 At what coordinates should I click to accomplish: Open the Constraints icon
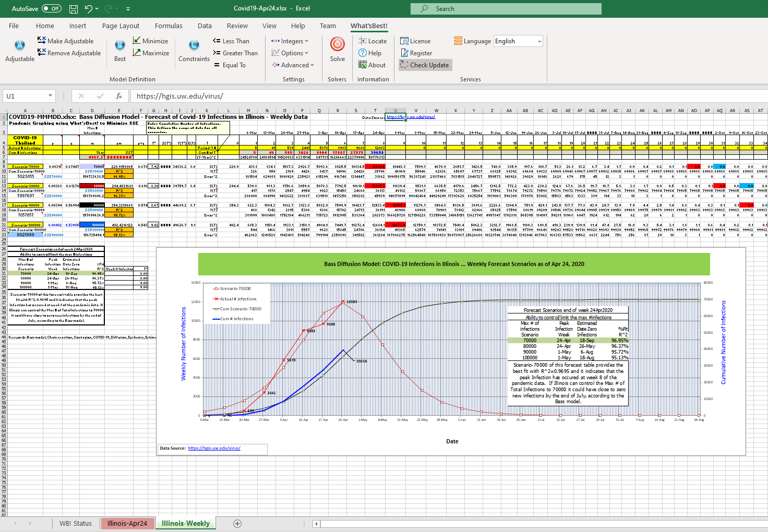point(194,46)
